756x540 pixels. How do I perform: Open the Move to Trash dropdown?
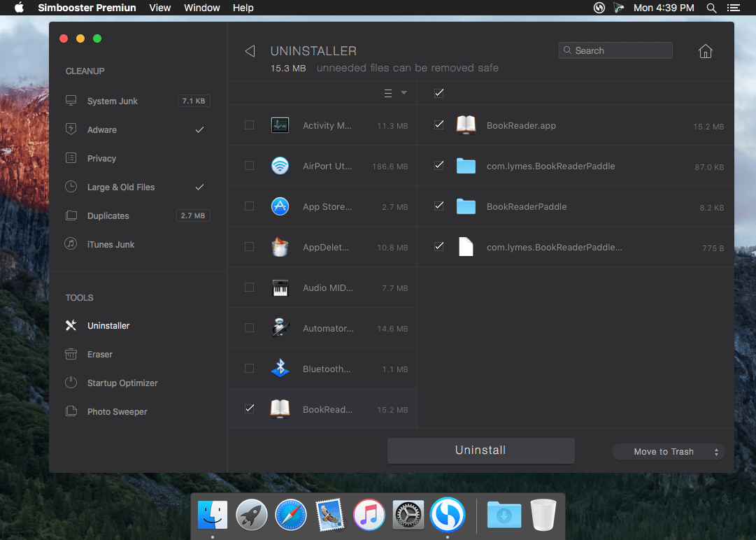(x=669, y=452)
